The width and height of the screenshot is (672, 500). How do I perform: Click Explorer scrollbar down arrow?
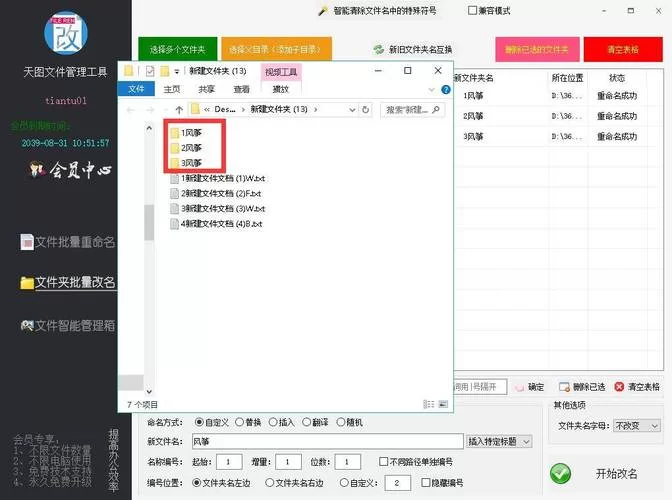(x=149, y=391)
